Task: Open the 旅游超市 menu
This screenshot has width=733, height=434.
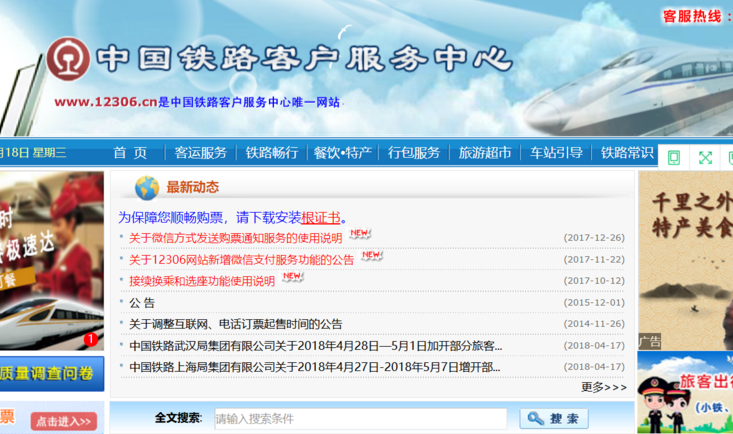Action: pos(485,152)
